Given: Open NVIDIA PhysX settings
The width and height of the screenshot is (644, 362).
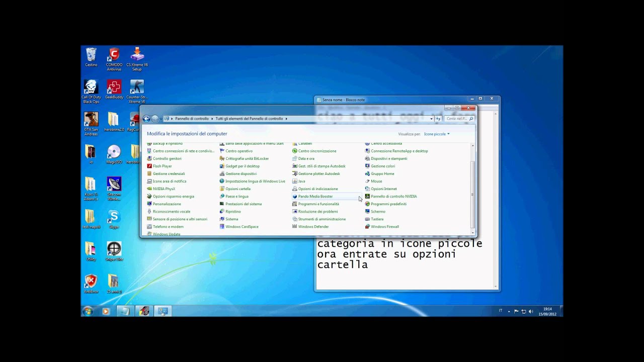Looking at the screenshot, I should coord(160,189).
